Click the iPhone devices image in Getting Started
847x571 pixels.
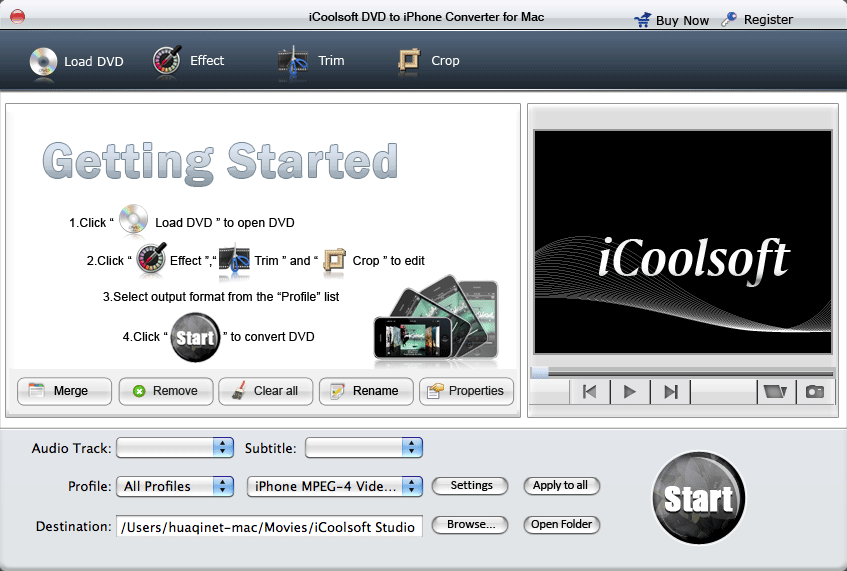pyautogui.click(x=436, y=318)
